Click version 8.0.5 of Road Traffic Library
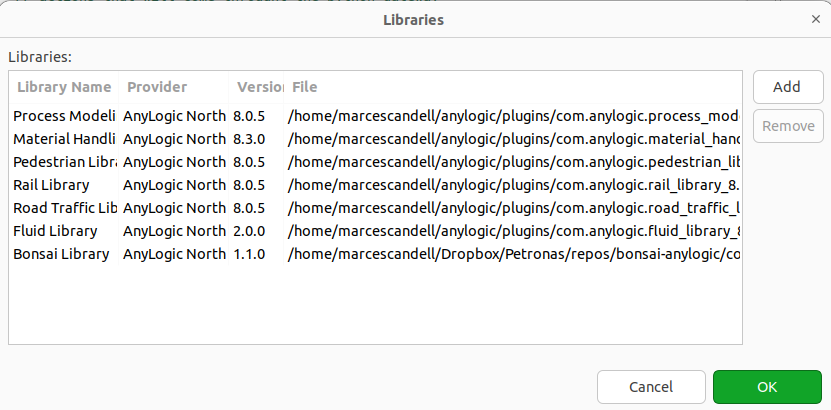 click(x=249, y=208)
